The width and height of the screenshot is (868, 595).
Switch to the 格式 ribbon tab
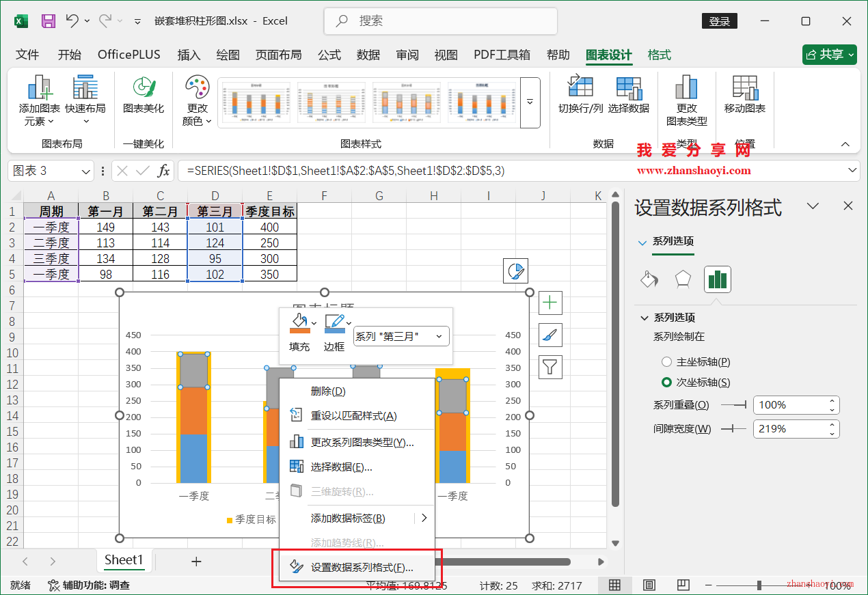coord(658,55)
